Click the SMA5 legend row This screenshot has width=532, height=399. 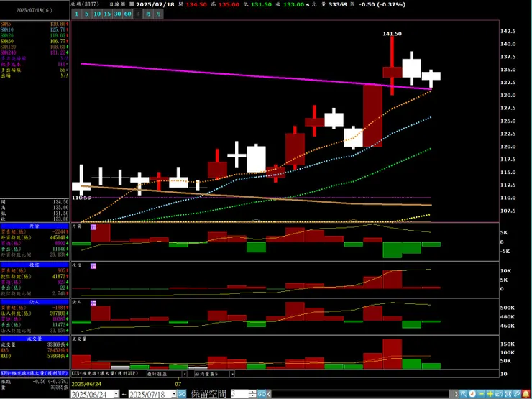(x=35, y=24)
